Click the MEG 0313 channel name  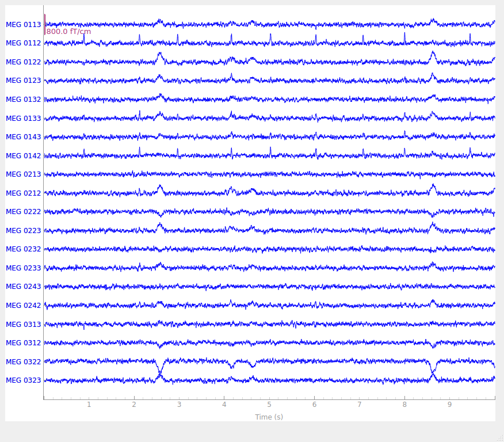tap(24, 325)
